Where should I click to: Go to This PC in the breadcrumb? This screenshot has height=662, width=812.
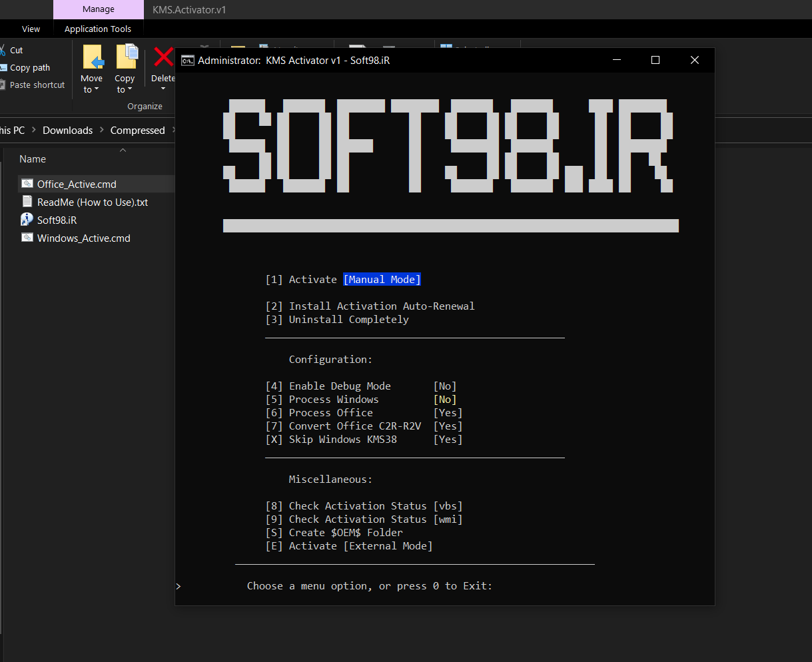pos(12,130)
